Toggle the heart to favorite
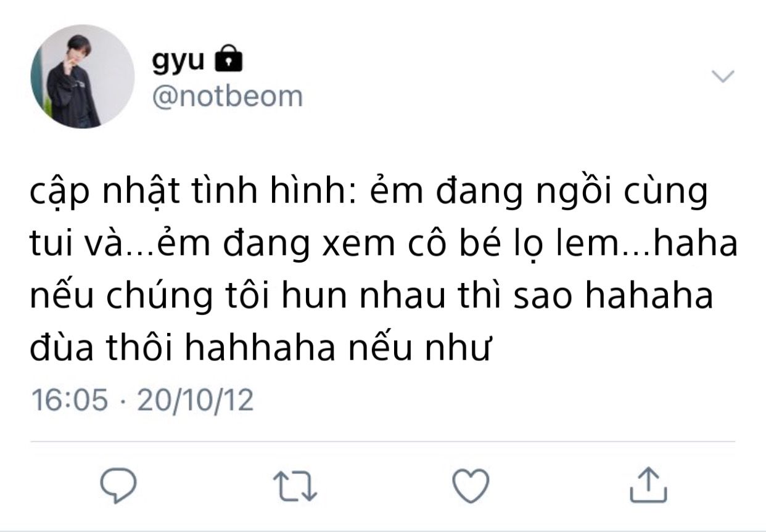The width and height of the screenshot is (766, 532). click(471, 484)
